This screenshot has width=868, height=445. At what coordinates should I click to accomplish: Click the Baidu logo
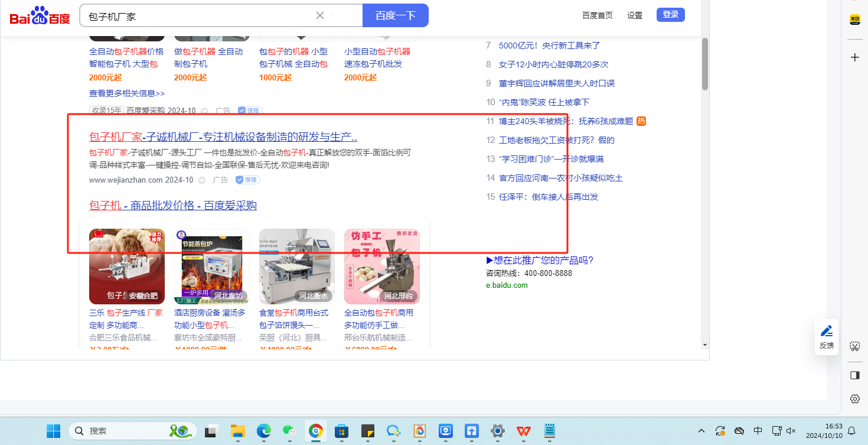tap(40, 16)
